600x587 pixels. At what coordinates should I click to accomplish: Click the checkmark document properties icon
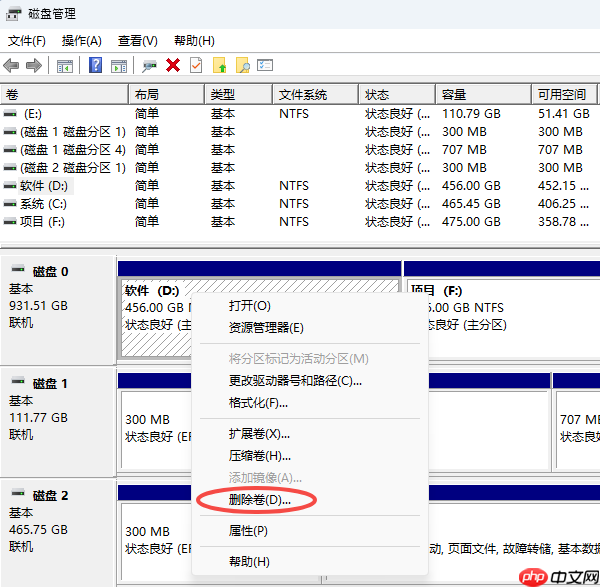tap(196, 65)
